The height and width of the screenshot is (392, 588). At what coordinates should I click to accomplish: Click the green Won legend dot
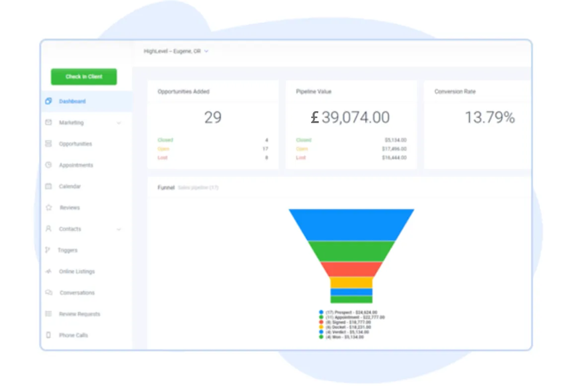point(321,337)
